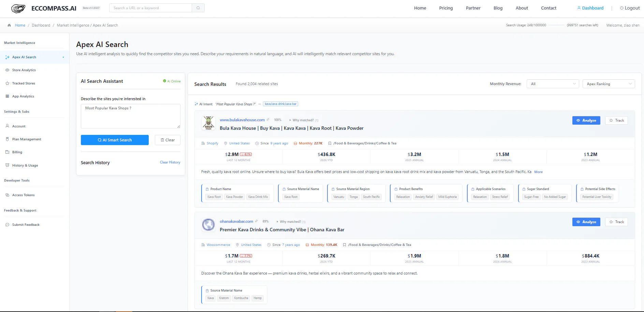Screen dimensions: 644x312
Task: Click the power icon beside Logout
Action: pos(621,8)
